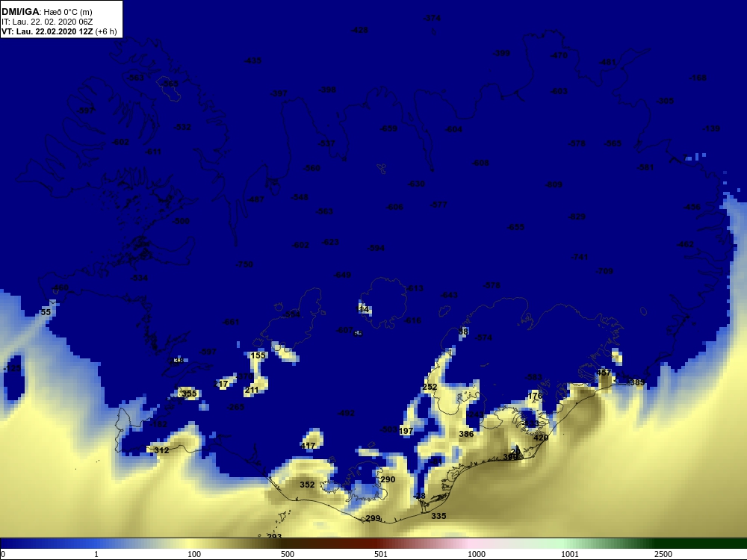Click the map value '-709'
The image size is (747, 560).
tap(604, 271)
